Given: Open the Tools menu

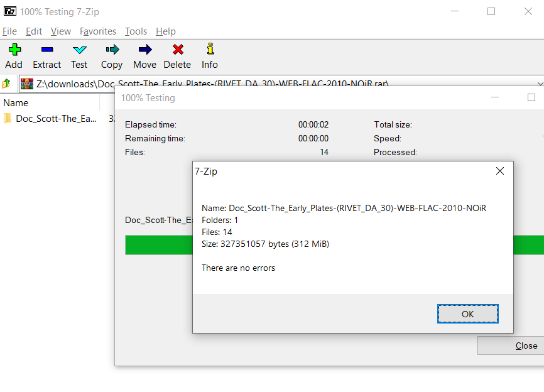Looking at the screenshot, I should pos(136,31).
